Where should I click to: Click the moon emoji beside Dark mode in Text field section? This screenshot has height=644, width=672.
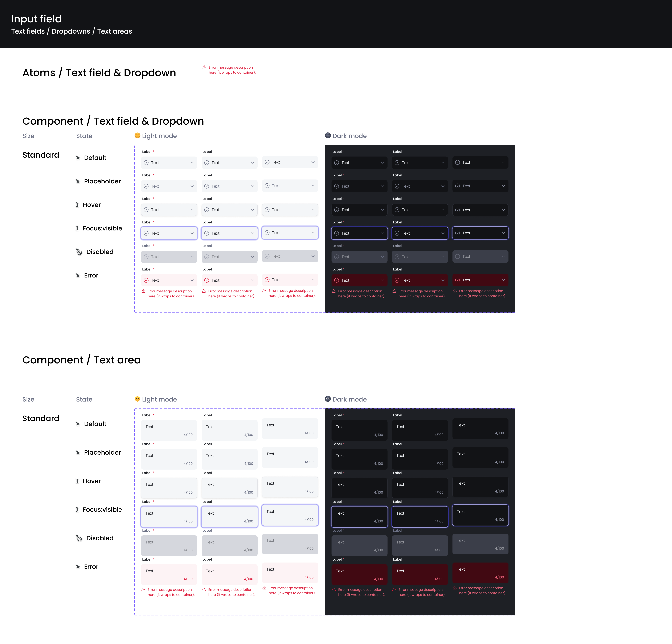point(328,136)
